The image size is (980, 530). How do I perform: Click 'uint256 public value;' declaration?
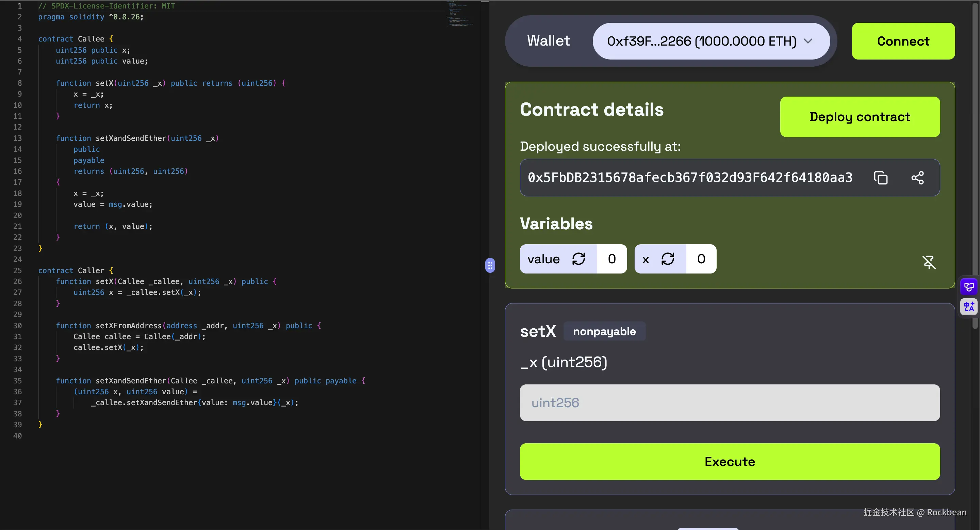tap(102, 61)
